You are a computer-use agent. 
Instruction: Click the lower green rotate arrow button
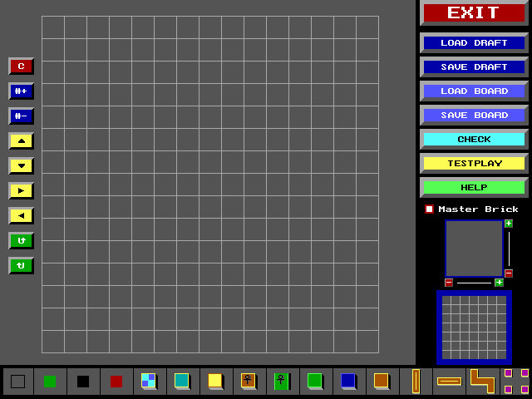click(x=21, y=266)
